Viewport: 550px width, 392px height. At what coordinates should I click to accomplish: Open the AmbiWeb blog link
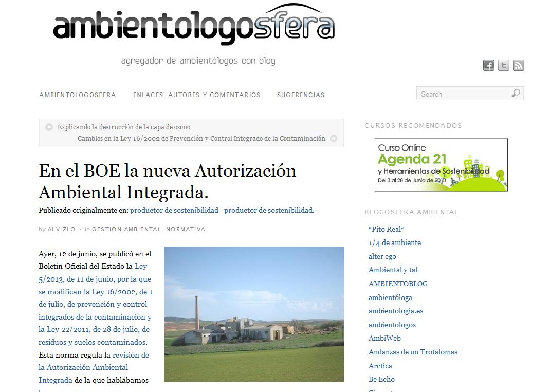coord(384,339)
